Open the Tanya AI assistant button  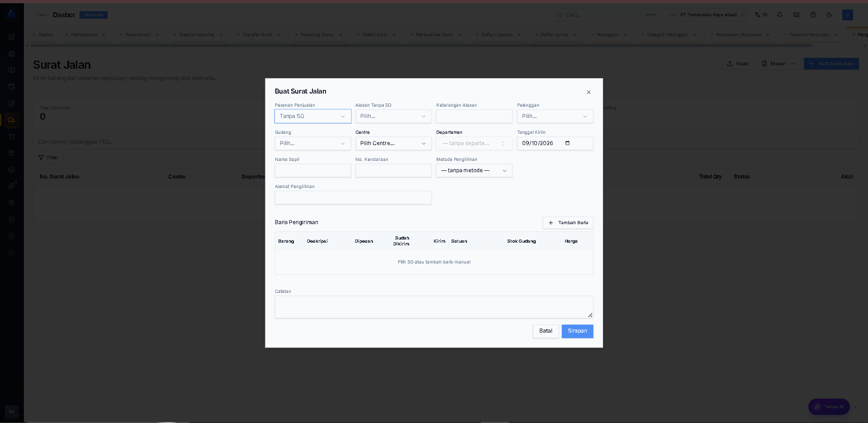click(829, 407)
